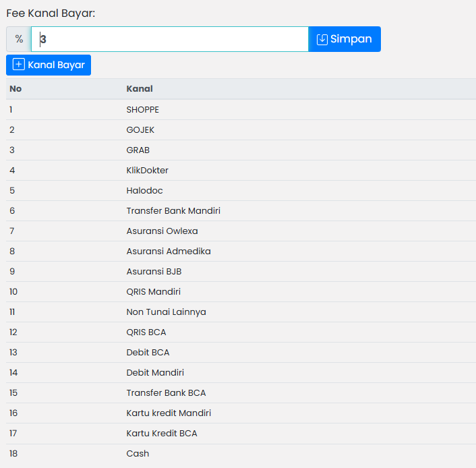Choose the Halodoc channel row
The height and width of the screenshot is (468, 476).
[x=144, y=191]
